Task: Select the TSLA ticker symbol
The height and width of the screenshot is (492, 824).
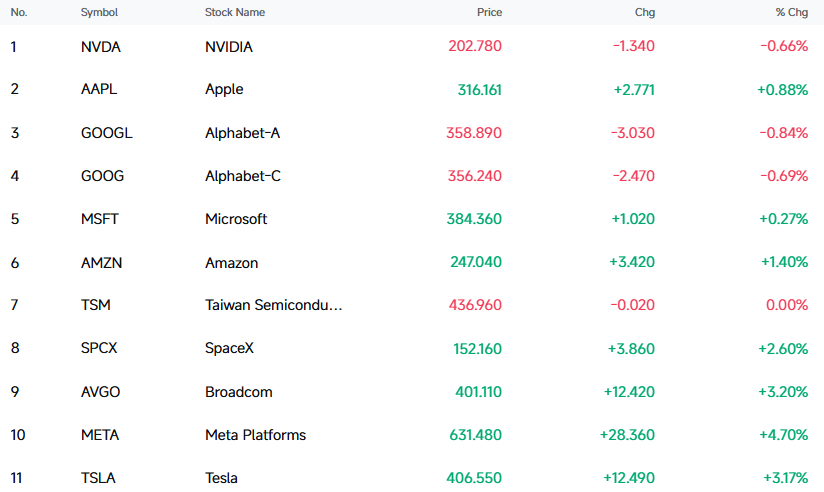Action: pyautogui.click(x=98, y=478)
